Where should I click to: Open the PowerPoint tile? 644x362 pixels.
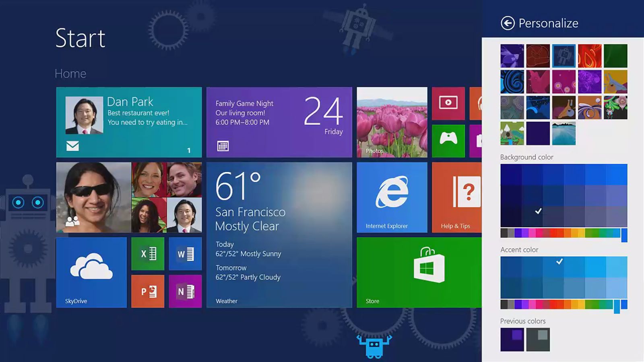click(x=148, y=292)
